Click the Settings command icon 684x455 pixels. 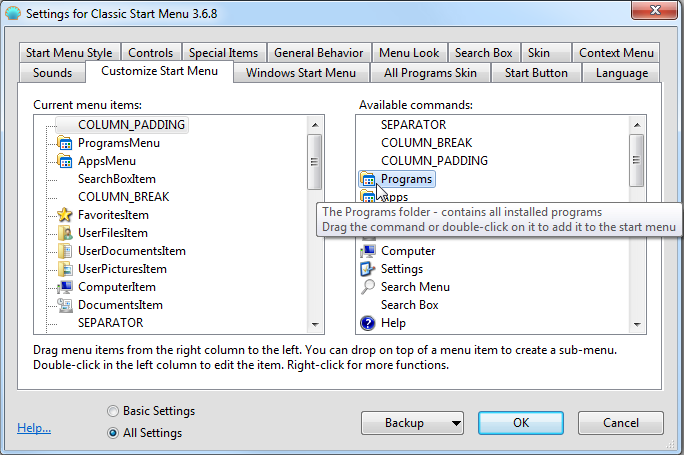[x=368, y=269]
